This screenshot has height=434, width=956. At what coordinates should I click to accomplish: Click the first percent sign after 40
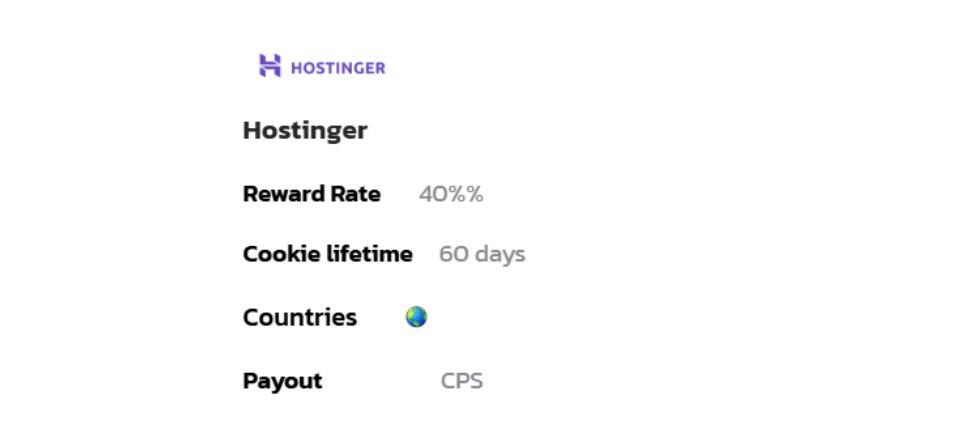pyautogui.click(x=455, y=194)
